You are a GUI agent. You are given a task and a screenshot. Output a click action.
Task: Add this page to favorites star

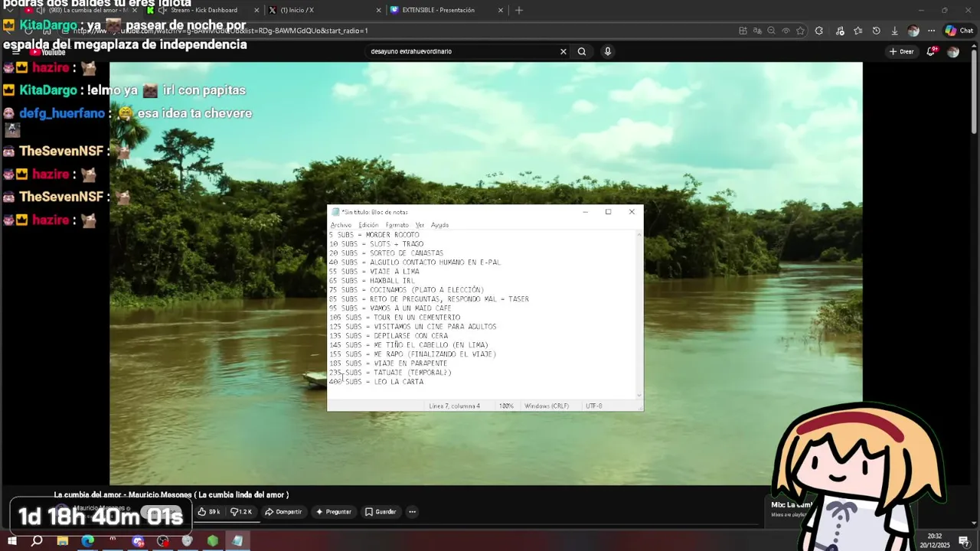coord(800,31)
